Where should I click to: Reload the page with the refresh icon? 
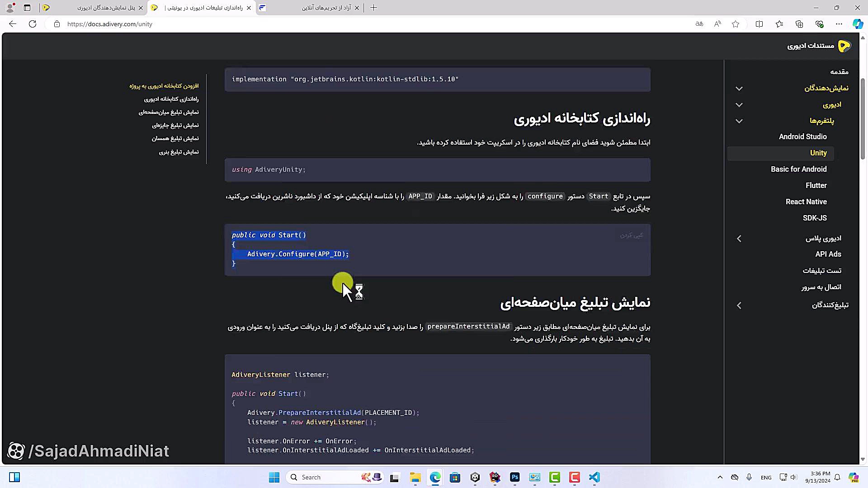[x=33, y=24]
